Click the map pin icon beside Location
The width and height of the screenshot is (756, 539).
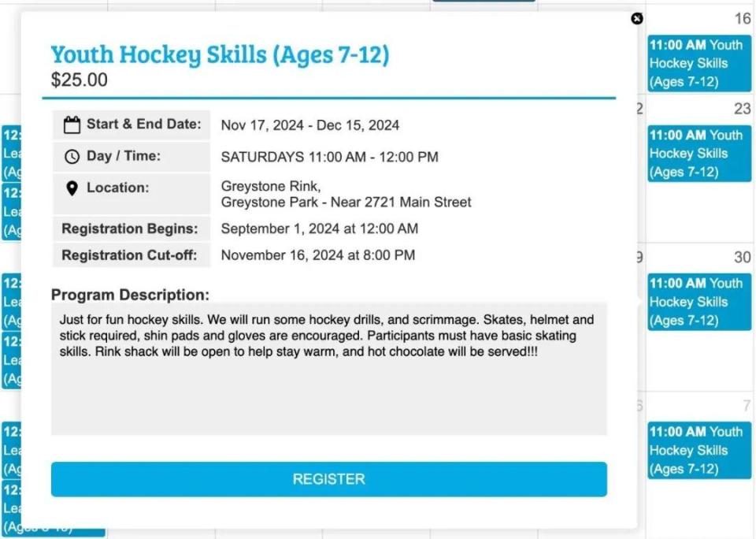click(72, 188)
